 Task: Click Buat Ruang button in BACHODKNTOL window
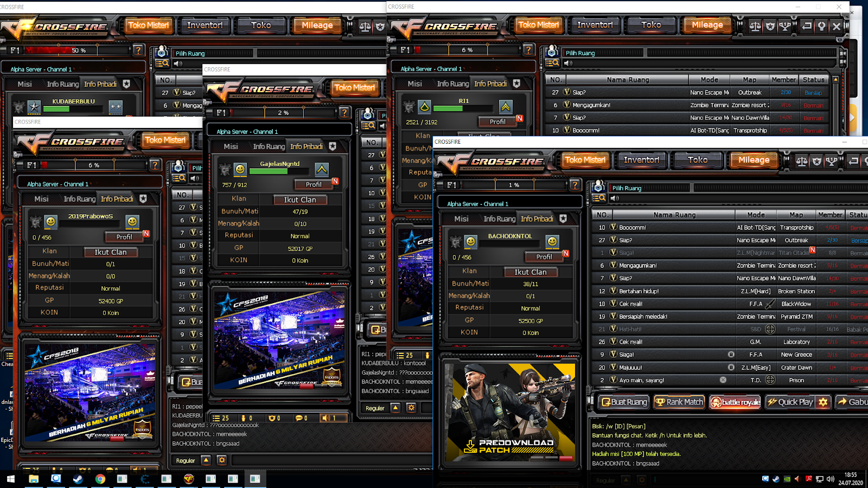click(623, 402)
